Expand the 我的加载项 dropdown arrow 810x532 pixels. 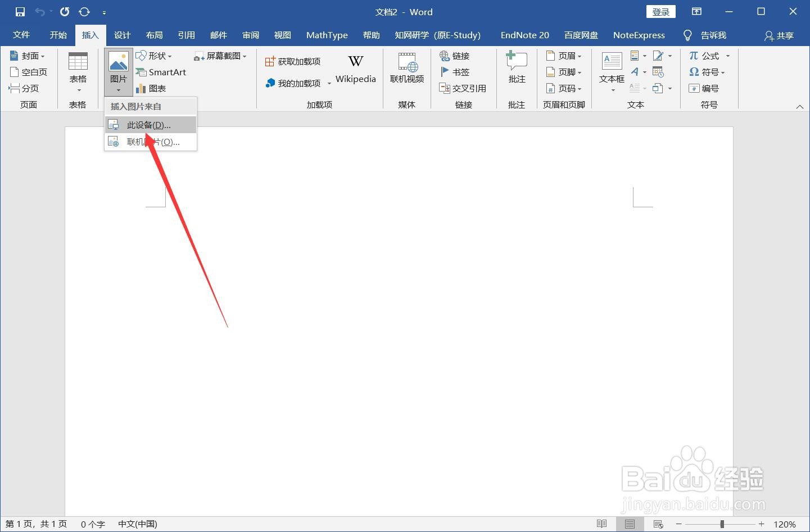(x=329, y=84)
